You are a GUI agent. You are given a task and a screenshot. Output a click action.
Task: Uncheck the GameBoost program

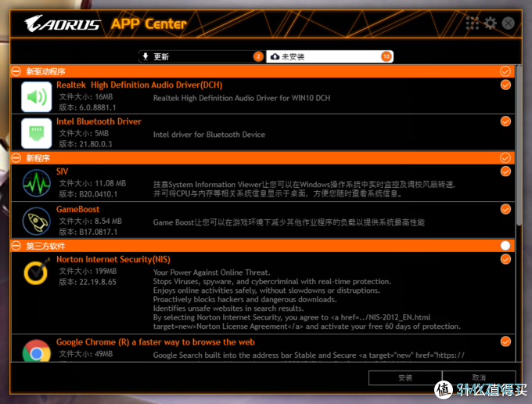[x=505, y=209]
